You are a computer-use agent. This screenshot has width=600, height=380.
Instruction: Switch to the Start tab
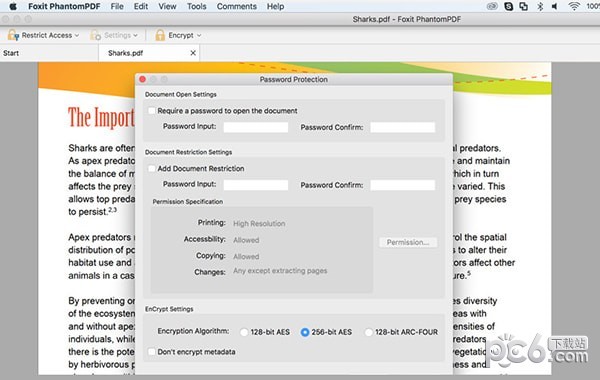point(49,53)
